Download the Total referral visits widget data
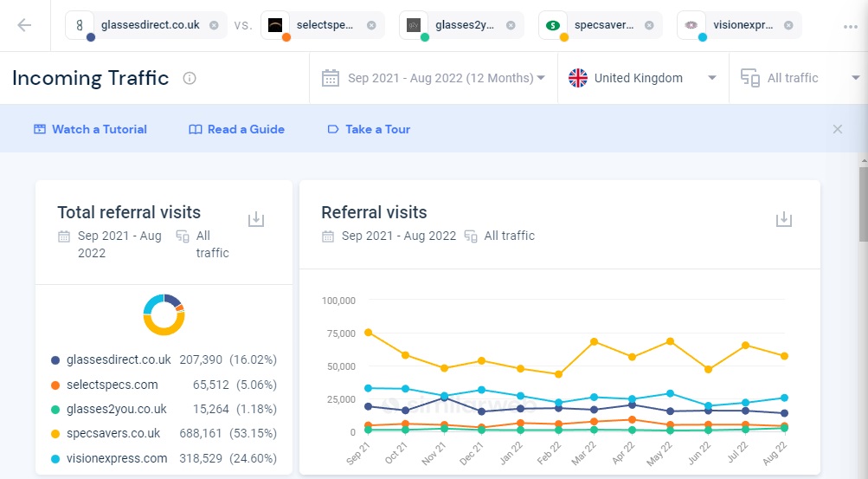Image resolution: width=868 pixels, height=479 pixels. click(x=256, y=219)
